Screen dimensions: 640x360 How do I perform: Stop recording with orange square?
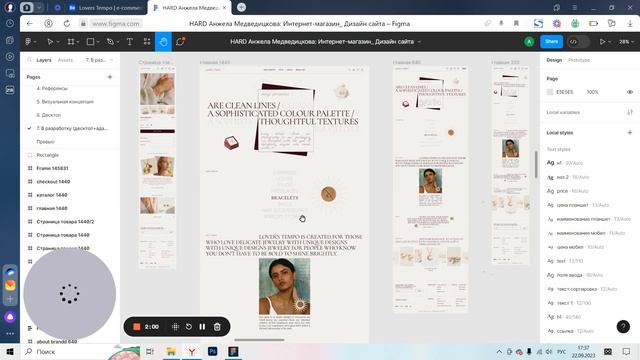(x=137, y=327)
